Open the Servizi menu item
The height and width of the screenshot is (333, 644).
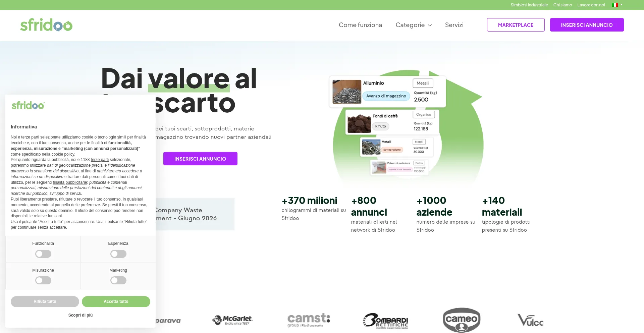(x=454, y=25)
